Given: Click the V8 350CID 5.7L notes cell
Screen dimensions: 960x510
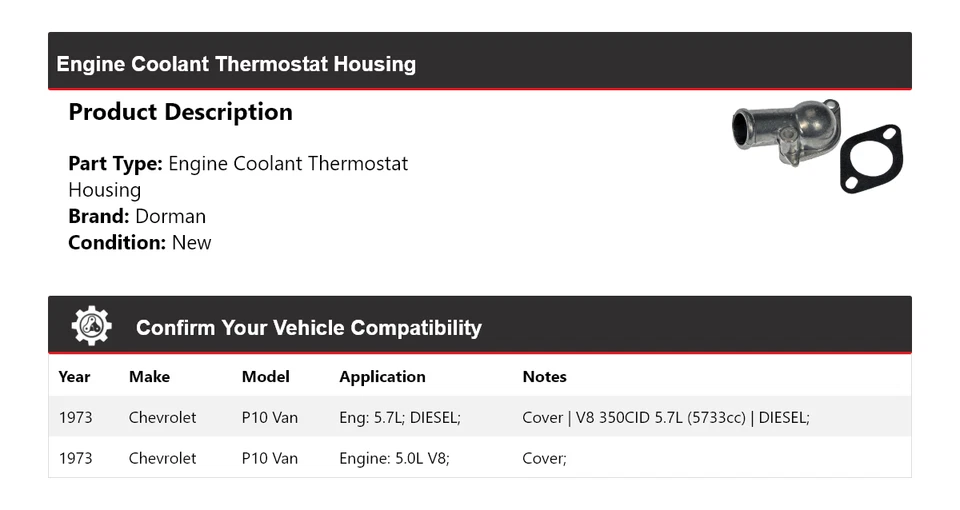Looking at the screenshot, I should [x=665, y=417].
